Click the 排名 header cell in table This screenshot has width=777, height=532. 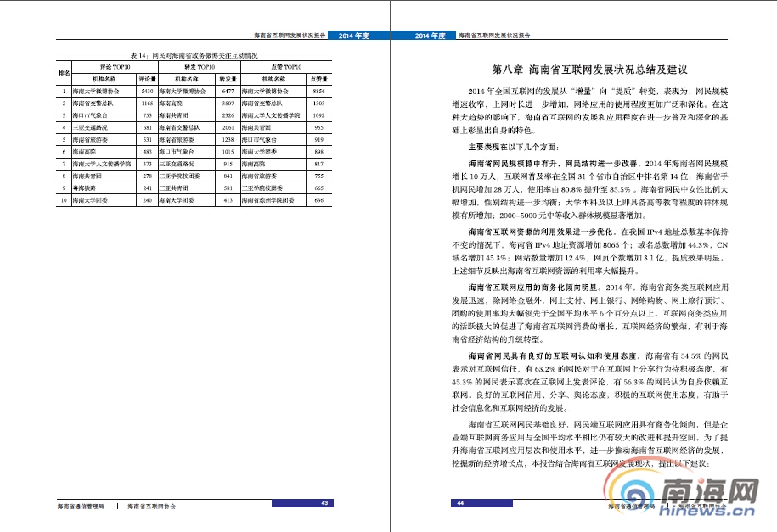pos(62,72)
